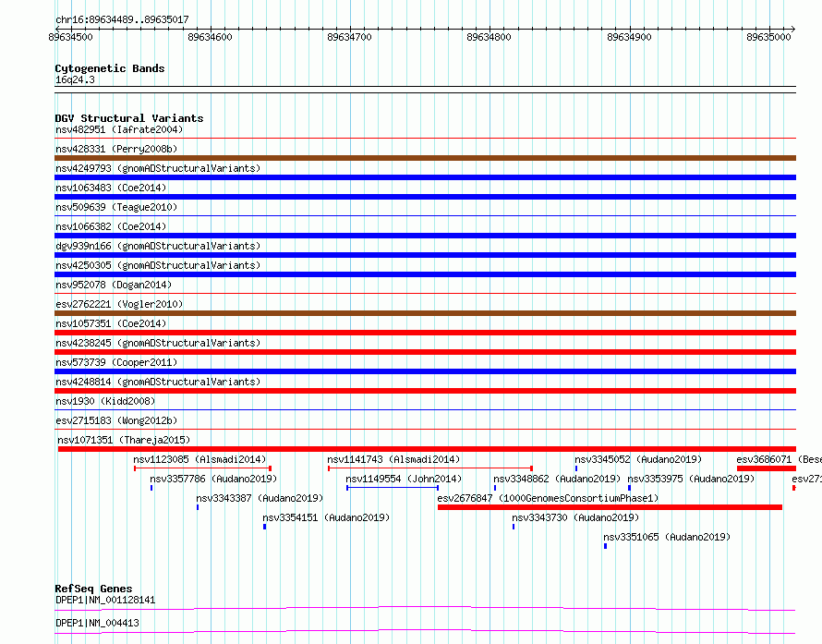Click the Cytogenetic Bands track heading

(x=110, y=68)
